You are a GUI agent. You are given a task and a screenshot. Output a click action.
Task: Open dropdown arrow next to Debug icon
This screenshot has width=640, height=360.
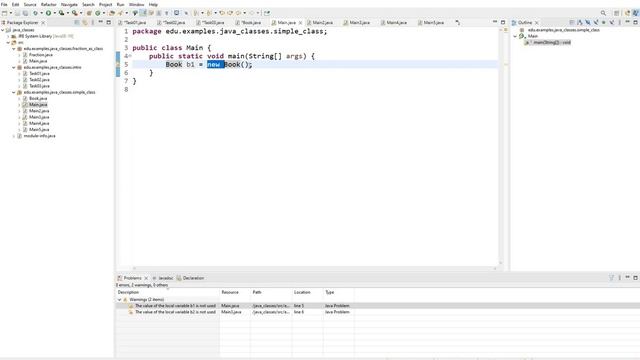[41, 13]
